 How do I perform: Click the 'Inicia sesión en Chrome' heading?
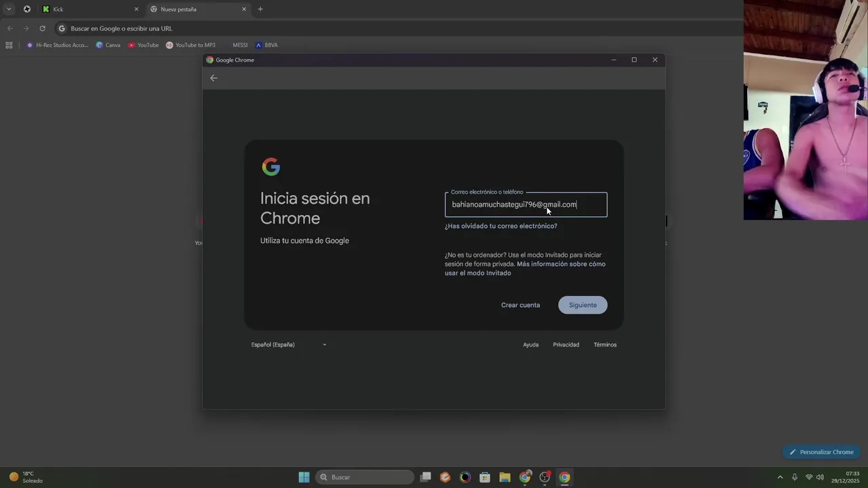click(x=315, y=208)
